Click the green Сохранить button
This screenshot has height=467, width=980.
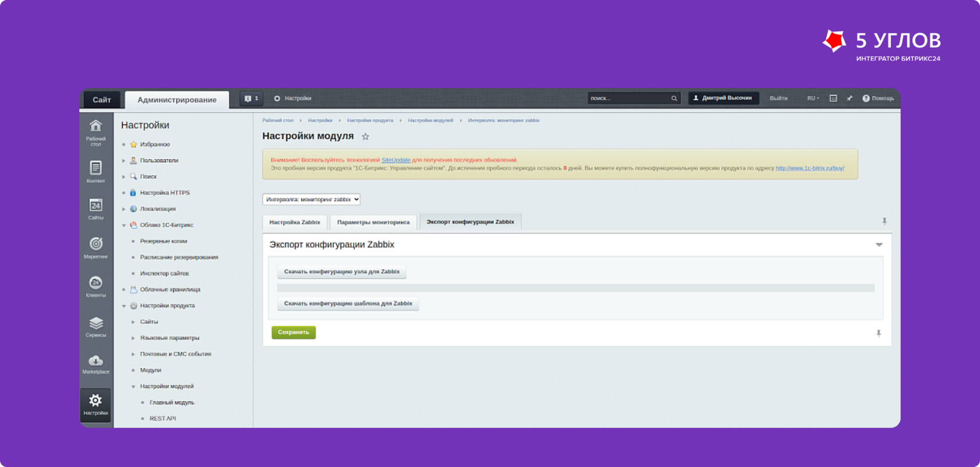(x=293, y=332)
